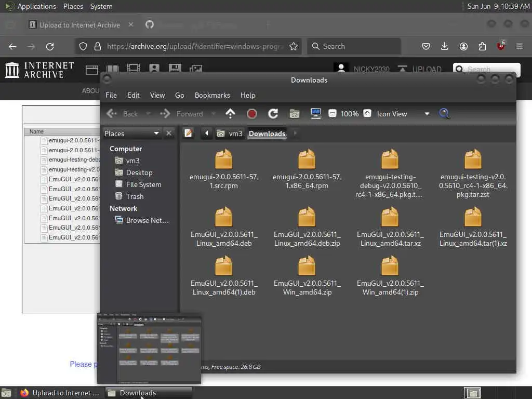Select EmuGUI_v2.0.0.5611_Linux_amd64.tar(1).xz file
532x399 pixels.
coord(473,227)
